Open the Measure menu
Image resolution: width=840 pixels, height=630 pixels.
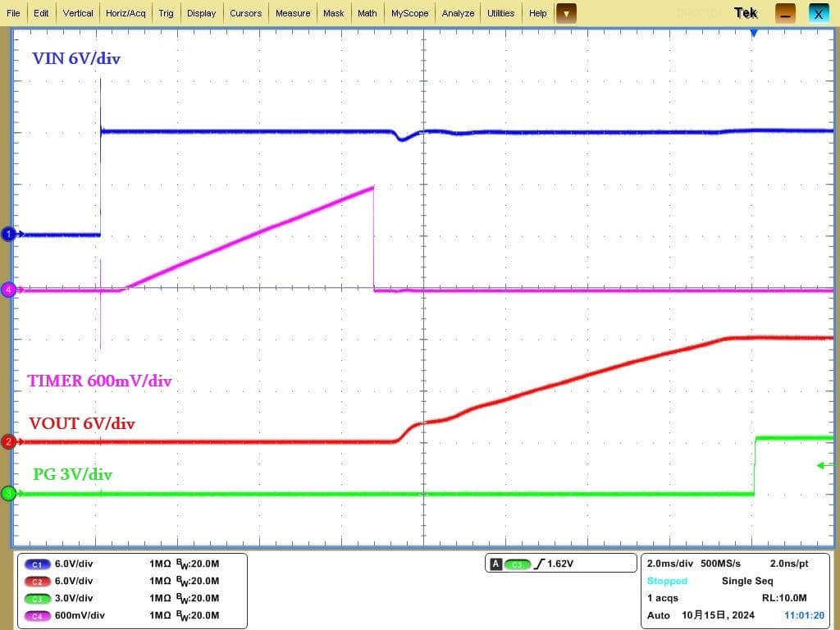point(293,13)
